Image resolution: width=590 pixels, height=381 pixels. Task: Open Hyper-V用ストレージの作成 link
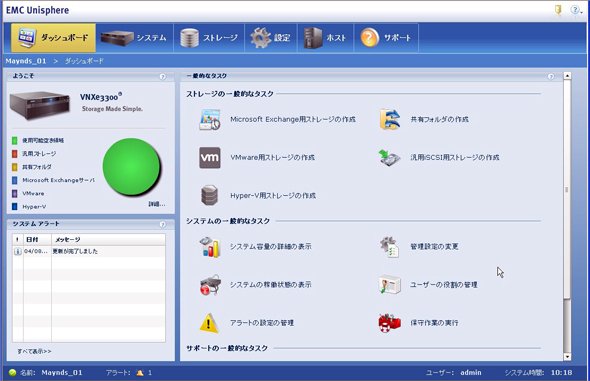[x=273, y=196]
